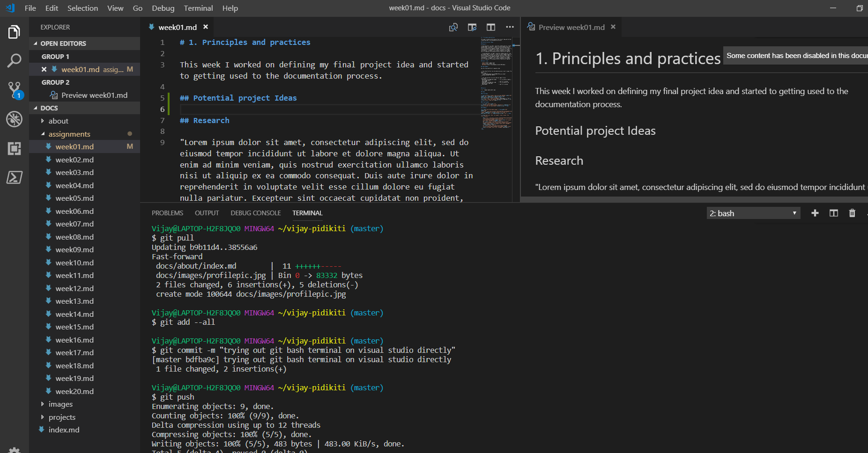Split the editor with split icon
The image size is (868, 453).
pos(490,27)
